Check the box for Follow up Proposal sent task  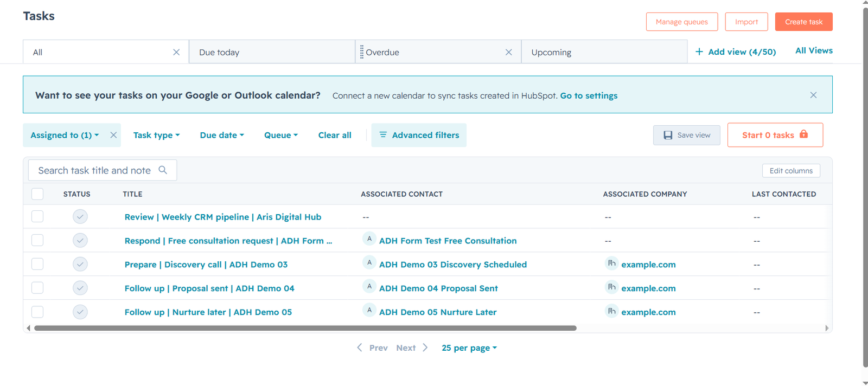click(x=37, y=288)
